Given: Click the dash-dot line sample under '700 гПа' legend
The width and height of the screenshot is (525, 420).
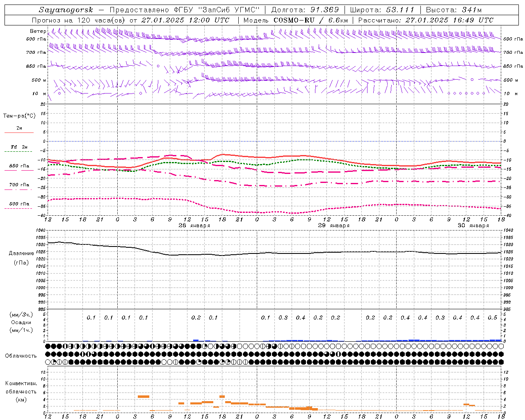Looking at the screenshot, I should coord(18,189).
